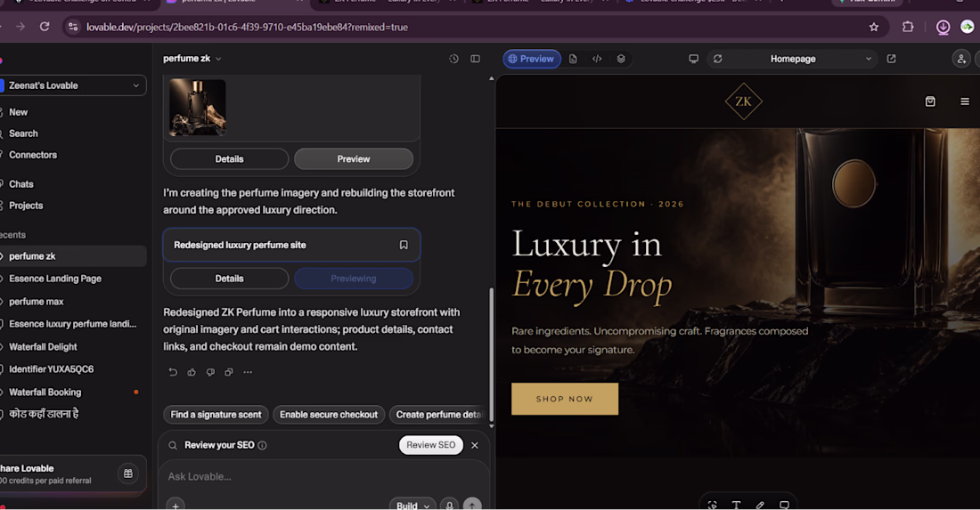Click the invite collaborator icon
The image size is (980, 510).
point(961,59)
